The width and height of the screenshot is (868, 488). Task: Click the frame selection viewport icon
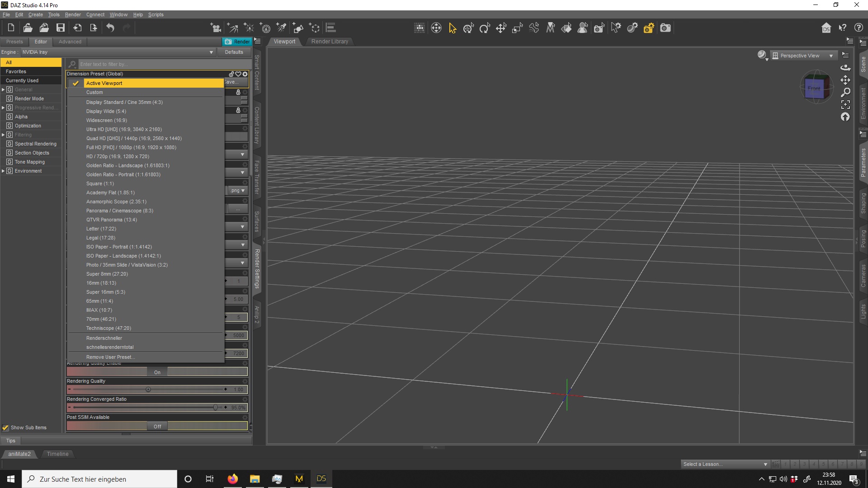(845, 104)
